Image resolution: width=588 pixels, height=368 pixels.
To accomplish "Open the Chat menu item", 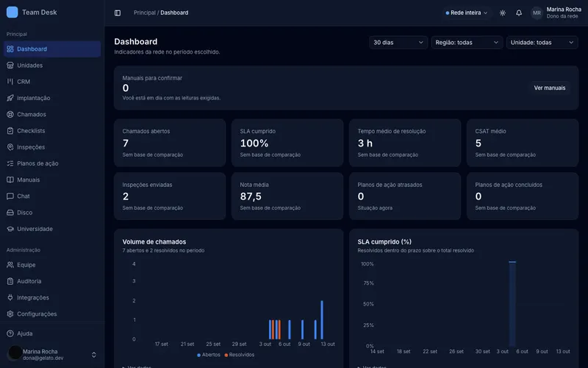I will coord(52,196).
